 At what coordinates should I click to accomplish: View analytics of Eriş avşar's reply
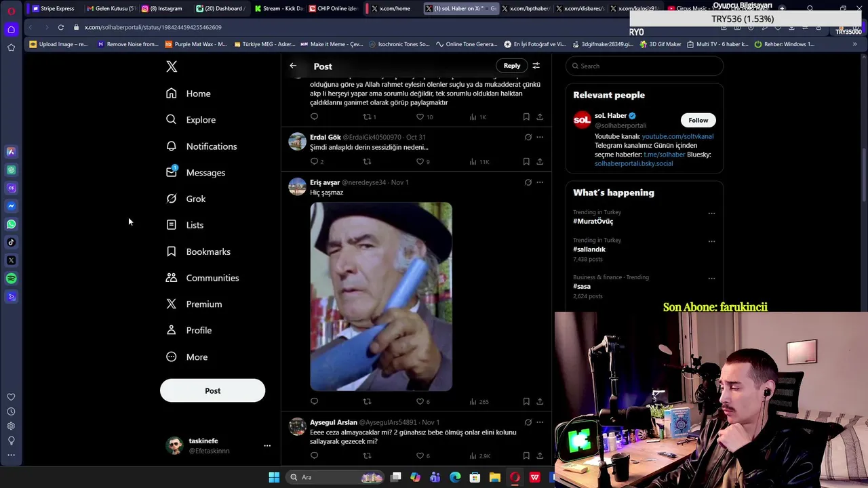tap(478, 401)
